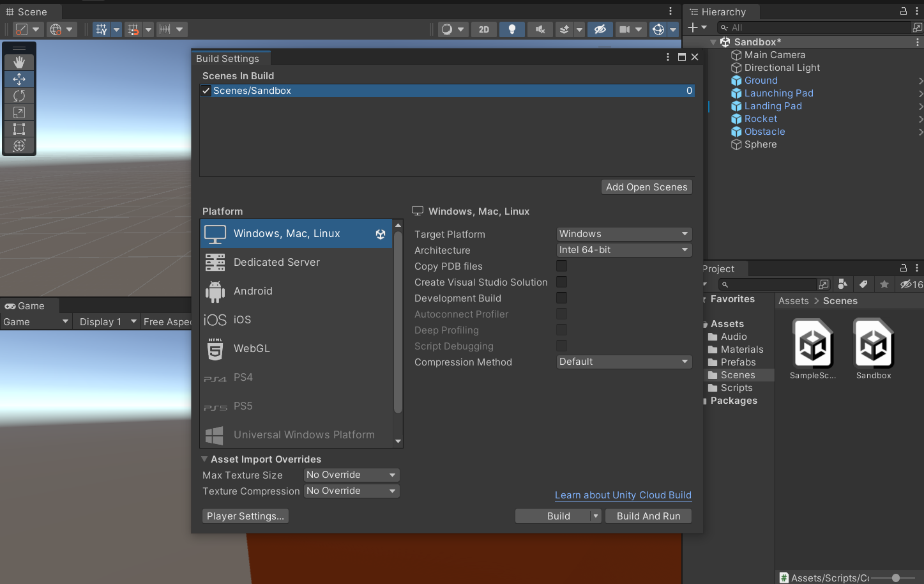Toggle grid visibility button in Scene toolbar
This screenshot has width=924, height=584.
(x=102, y=29)
